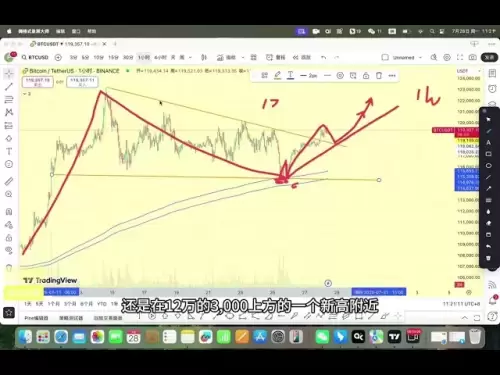500x375 pixels.
Task: Select the trend line drawing tool
Action: tap(9, 87)
